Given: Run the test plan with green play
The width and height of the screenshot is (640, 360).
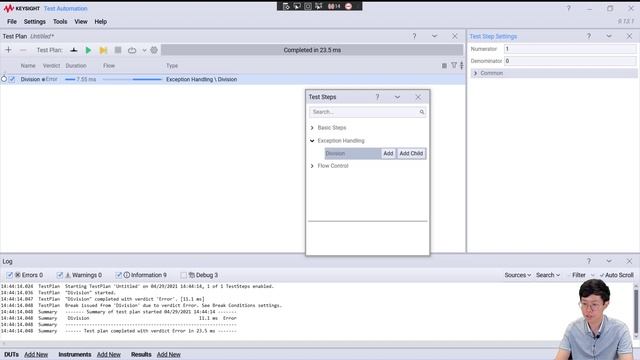Looking at the screenshot, I should 88,50.
